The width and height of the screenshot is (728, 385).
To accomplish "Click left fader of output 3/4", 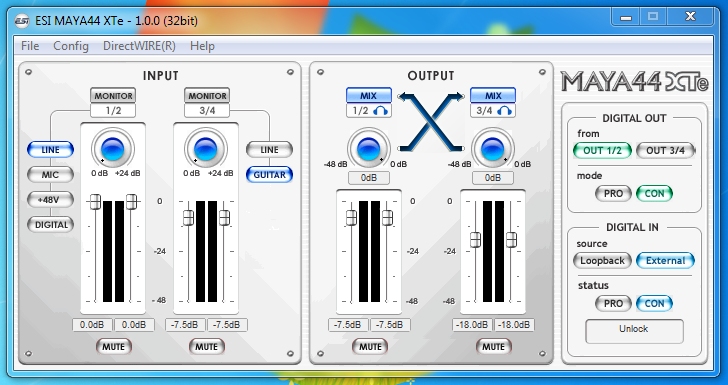I will (475, 240).
